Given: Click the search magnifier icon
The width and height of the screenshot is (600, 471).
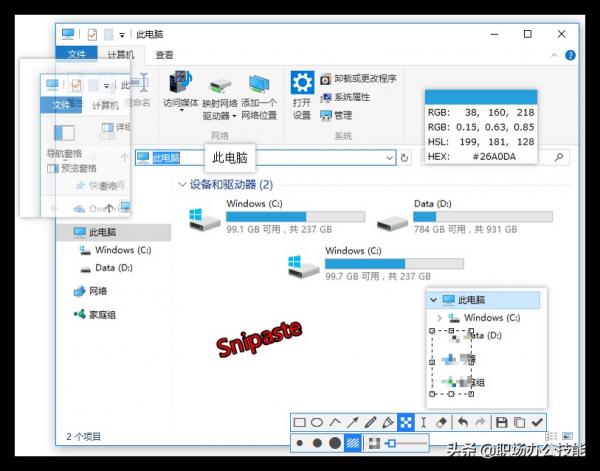Looking at the screenshot, I should (559, 157).
